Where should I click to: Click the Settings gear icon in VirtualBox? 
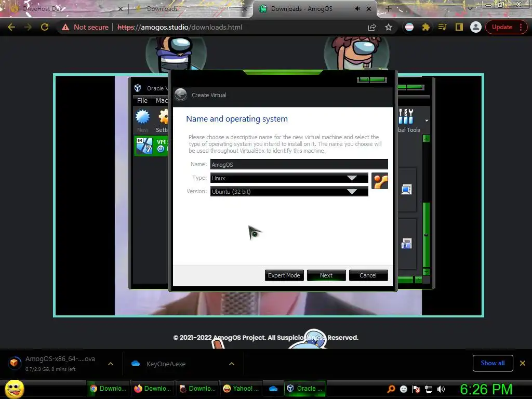pyautogui.click(x=163, y=121)
